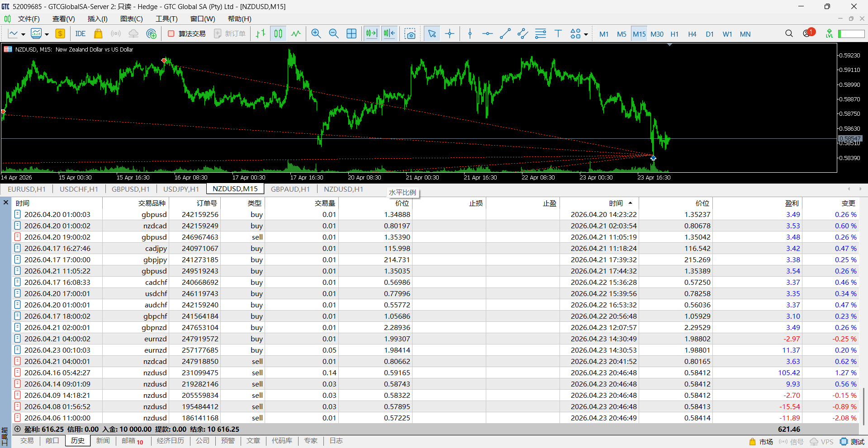The height and width of the screenshot is (448, 868).
Task: Click the tile windows grid icon
Action: tap(351, 34)
